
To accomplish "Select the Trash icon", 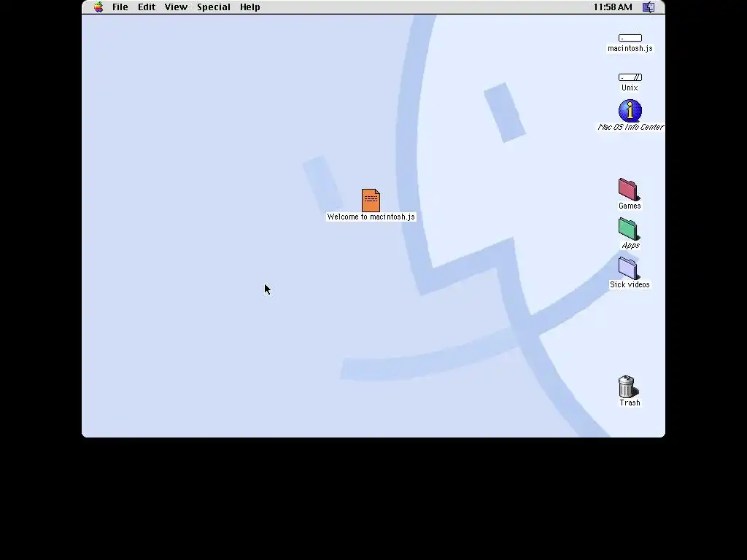I will (627, 386).
